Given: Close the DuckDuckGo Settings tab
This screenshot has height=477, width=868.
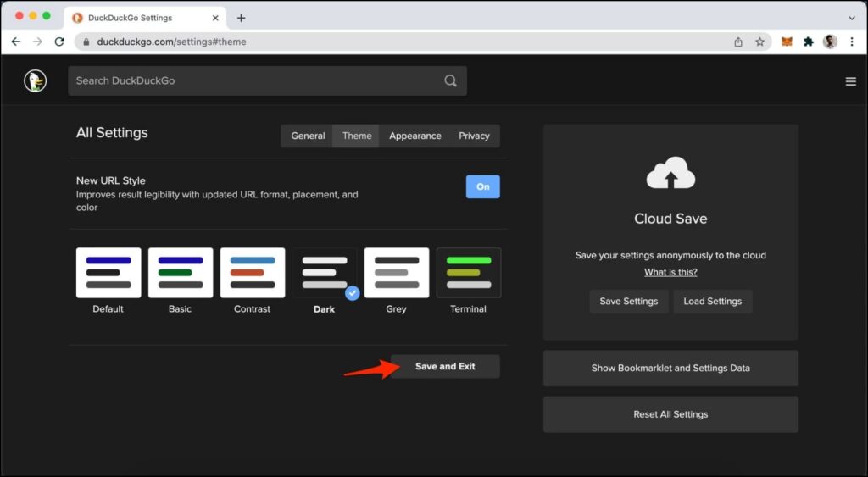Looking at the screenshot, I should point(215,18).
